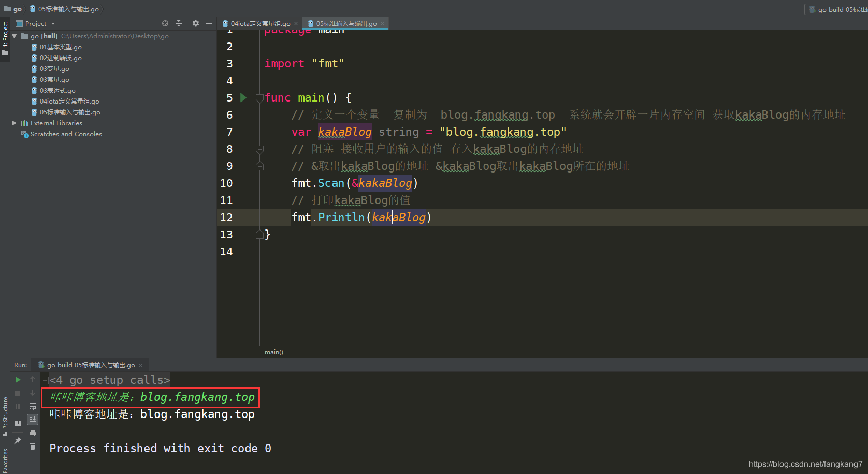Expand the folded '<4 go setup calls>' region
The width and height of the screenshot is (868, 474).
click(45, 380)
